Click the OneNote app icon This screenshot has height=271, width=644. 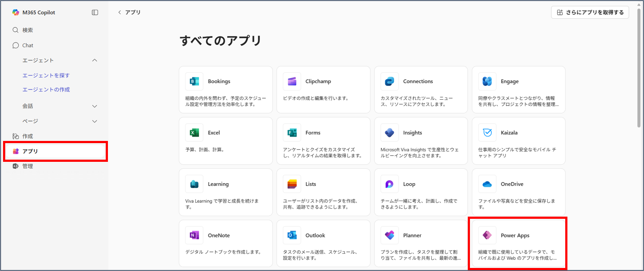click(195, 235)
